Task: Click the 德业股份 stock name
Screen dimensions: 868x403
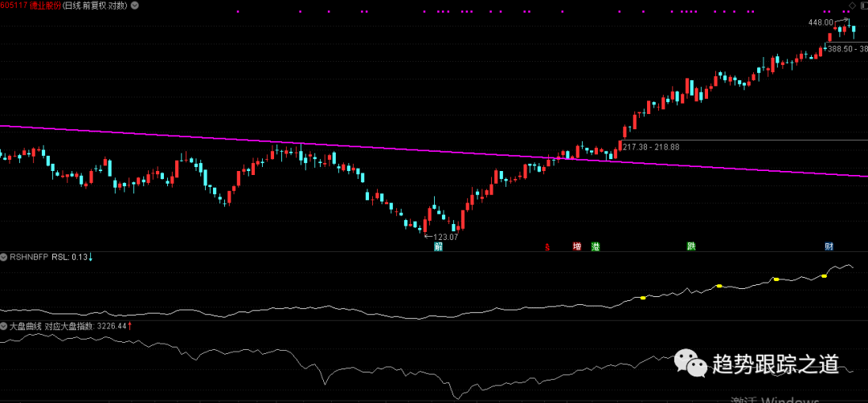Action: (x=43, y=5)
